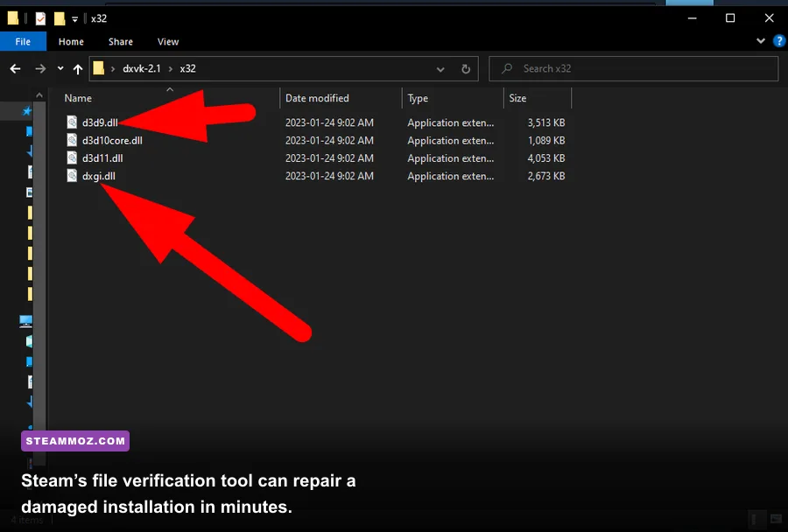Image resolution: width=788 pixels, height=532 pixels.
Task: Click the Type cell of dxgi.dll row
Action: [451, 177]
